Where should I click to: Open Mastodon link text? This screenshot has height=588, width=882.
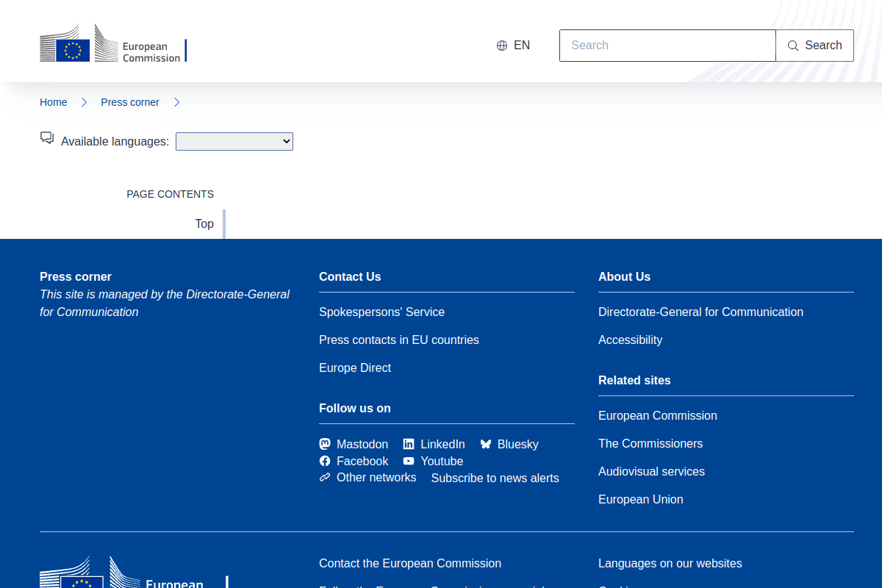(x=362, y=444)
